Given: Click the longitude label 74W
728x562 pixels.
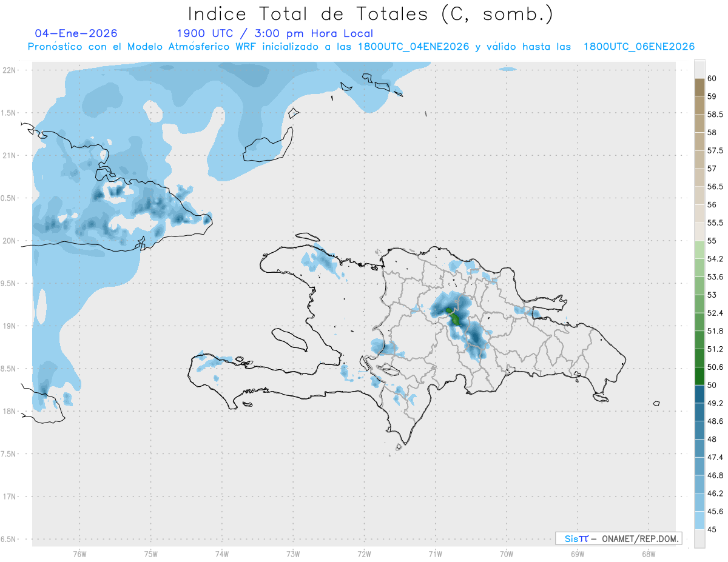Looking at the screenshot, I should pyautogui.click(x=222, y=554).
